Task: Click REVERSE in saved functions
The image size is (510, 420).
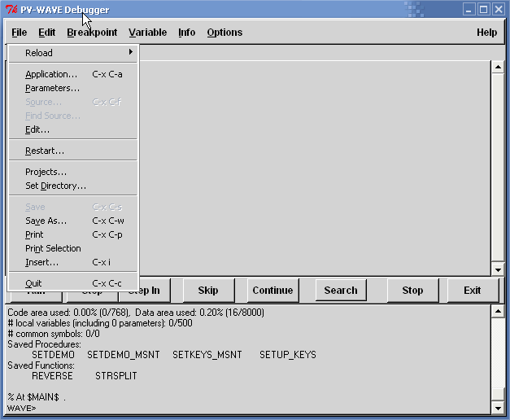Action: tap(52, 376)
